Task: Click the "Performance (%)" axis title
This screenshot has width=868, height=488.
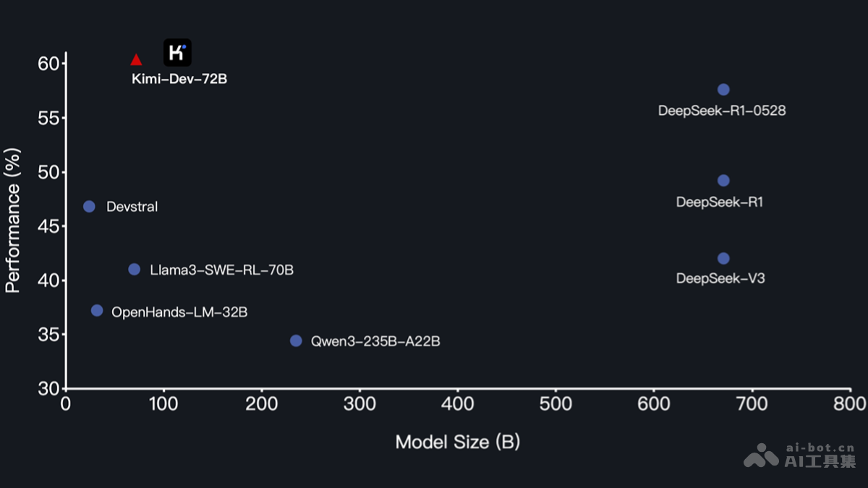Action: [x=12, y=220]
